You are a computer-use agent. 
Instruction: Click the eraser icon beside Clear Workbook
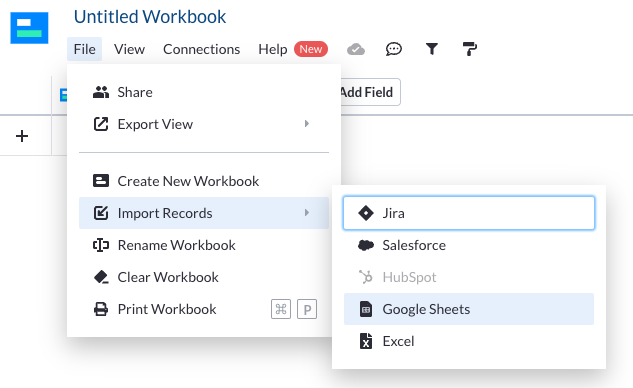pyautogui.click(x=101, y=277)
